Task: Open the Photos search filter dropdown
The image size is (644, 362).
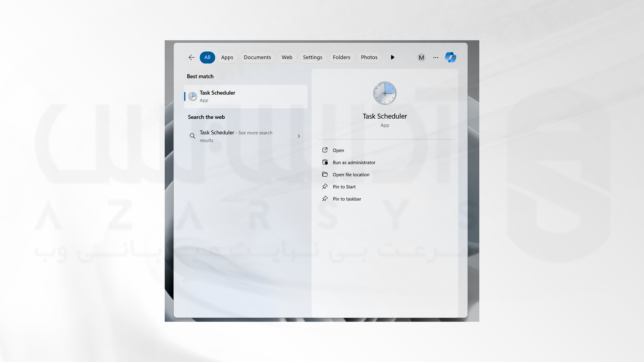Action: 369,57
